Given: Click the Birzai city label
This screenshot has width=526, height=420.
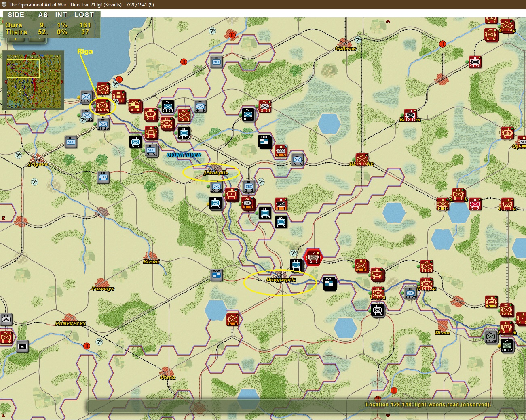Looking at the screenshot, I should 151,262.
